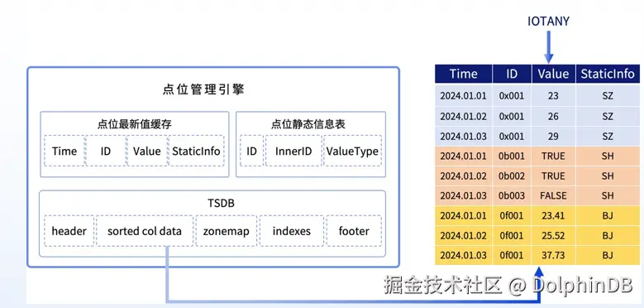Click the value cell 26
Viewport: 644px width, 308px height.
click(553, 117)
